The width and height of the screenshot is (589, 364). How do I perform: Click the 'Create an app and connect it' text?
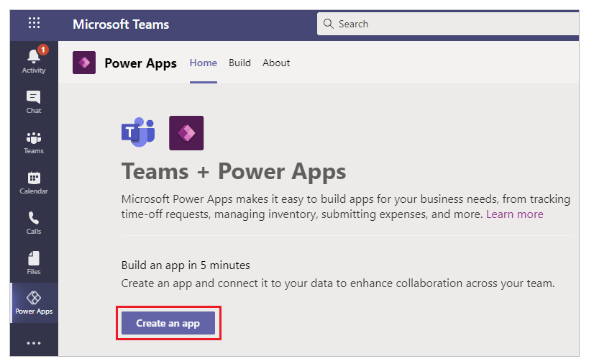pos(338,283)
